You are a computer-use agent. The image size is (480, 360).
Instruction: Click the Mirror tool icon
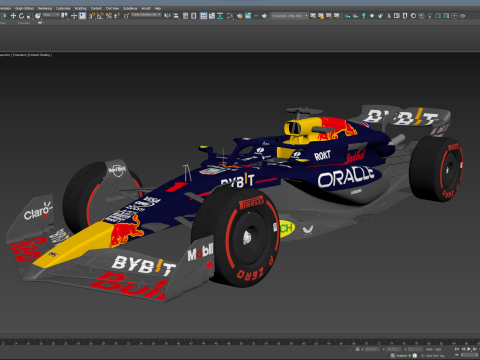click(x=167, y=16)
